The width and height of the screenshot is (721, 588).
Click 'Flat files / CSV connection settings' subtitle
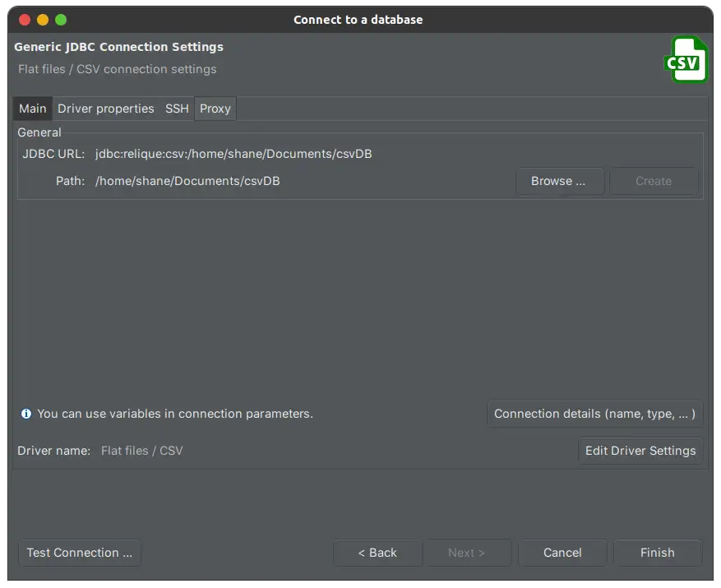[118, 69]
